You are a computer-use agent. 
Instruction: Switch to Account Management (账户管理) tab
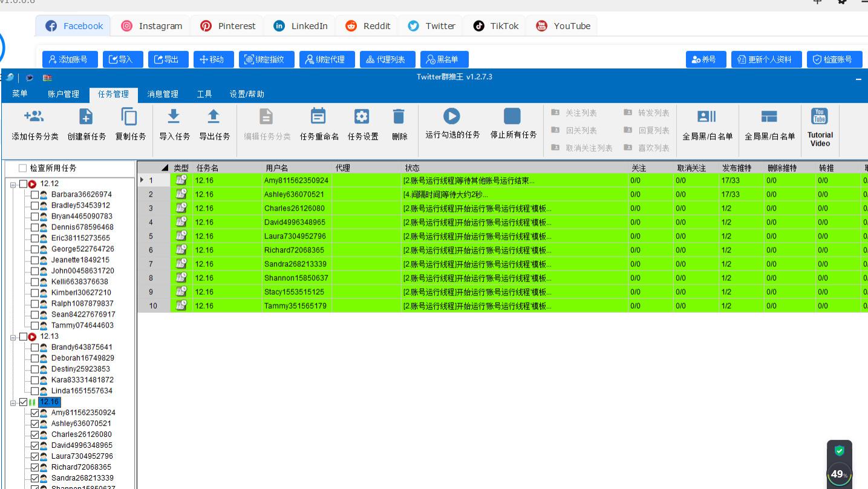point(64,94)
